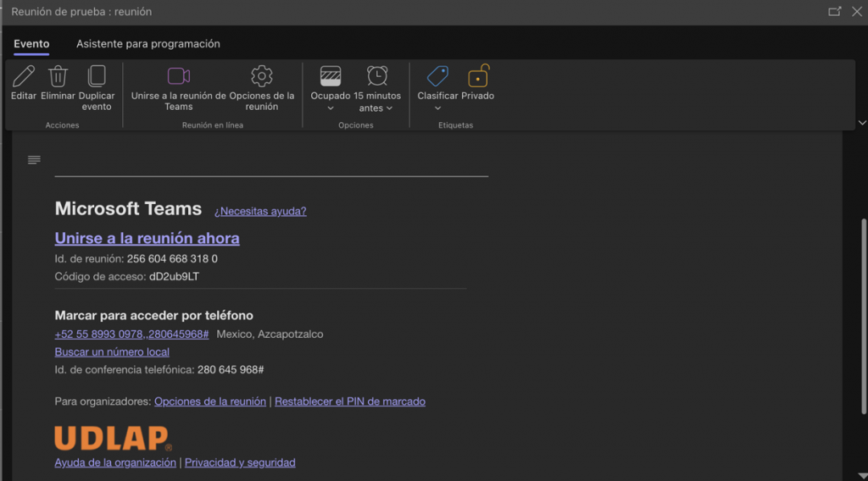Viewport: 868px width, 481px height.
Task: Expand the Ocupado dropdown arrow
Action: (x=331, y=108)
